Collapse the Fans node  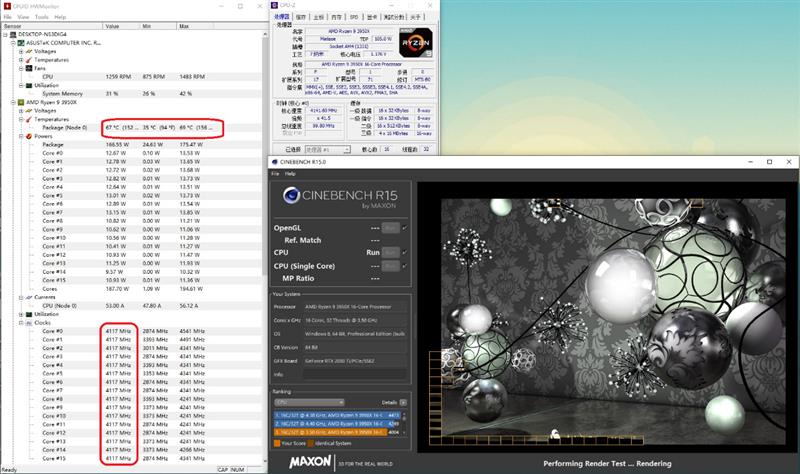21,68
